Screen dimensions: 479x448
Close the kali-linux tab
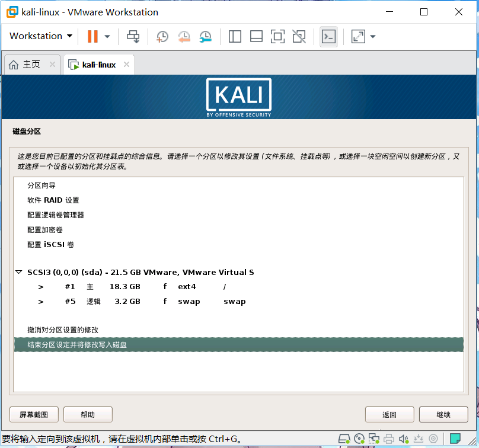click(x=126, y=65)
